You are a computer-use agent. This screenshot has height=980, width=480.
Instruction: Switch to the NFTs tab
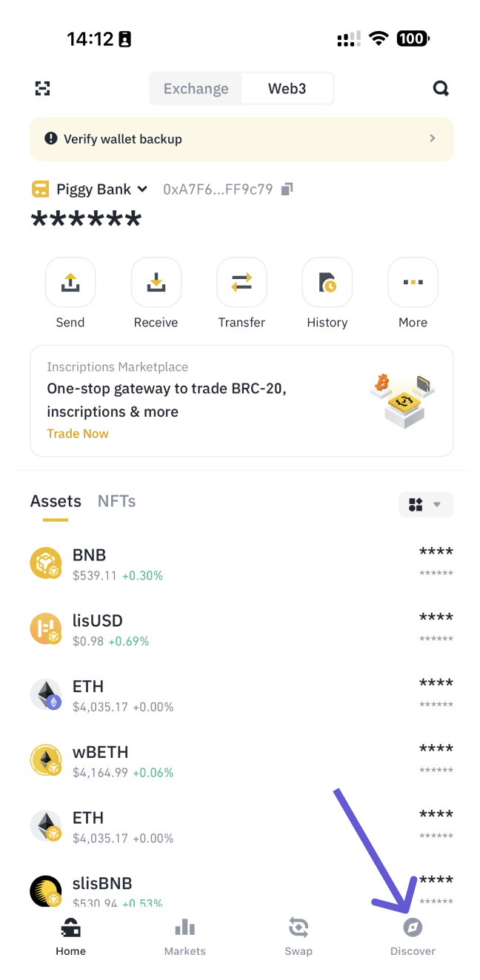tap(116, 501)
